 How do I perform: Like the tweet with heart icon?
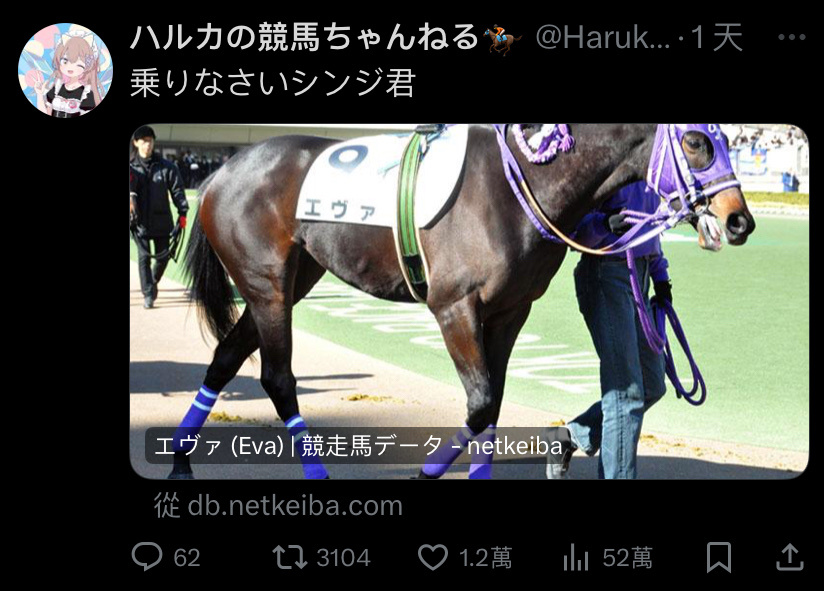(432, 557)
